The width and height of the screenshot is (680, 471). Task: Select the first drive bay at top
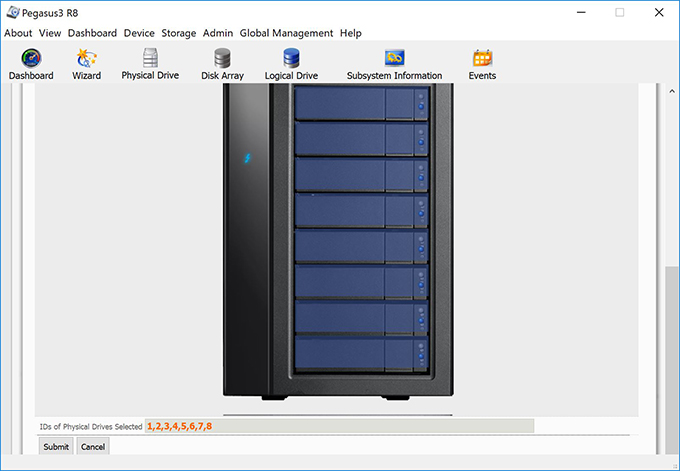pyautogui.click(x=361, y=103)
